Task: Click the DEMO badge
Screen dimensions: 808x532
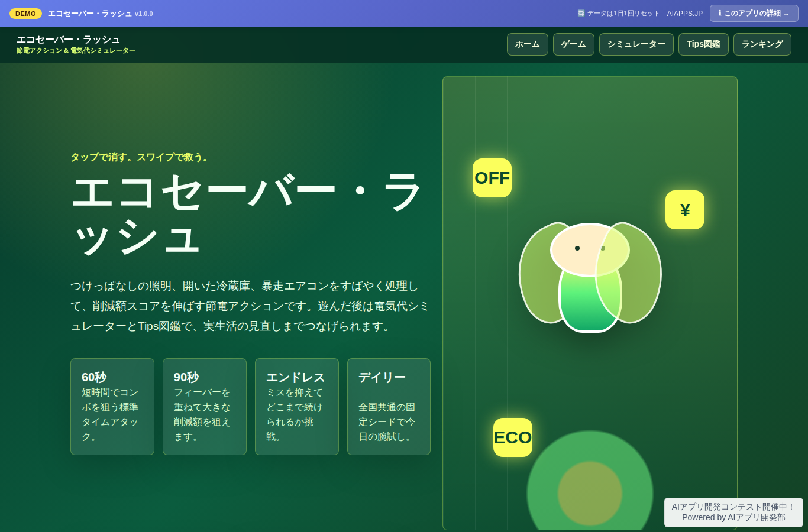Action: click(x=25, y=14)
